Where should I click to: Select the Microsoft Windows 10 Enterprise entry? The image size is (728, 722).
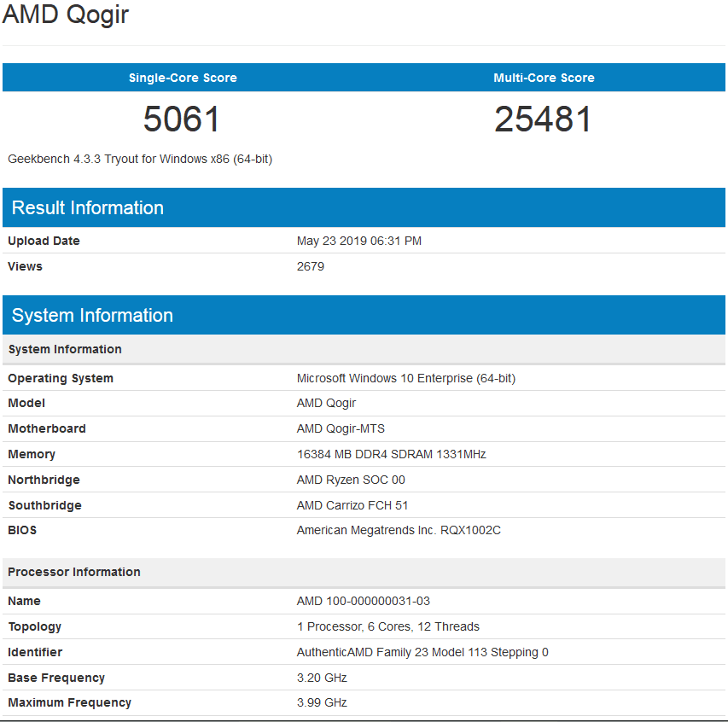pos(404,377)
